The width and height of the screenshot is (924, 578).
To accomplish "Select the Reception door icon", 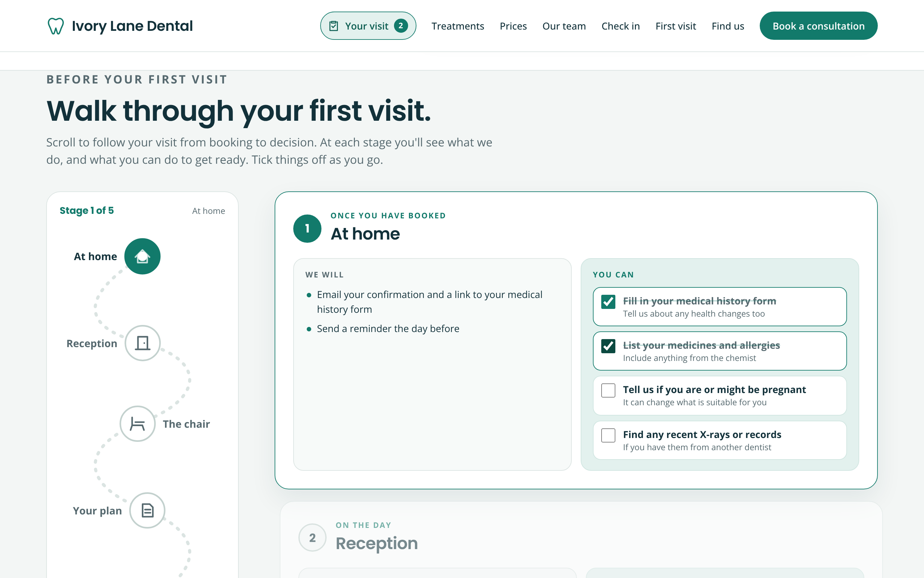I will 142,343.
